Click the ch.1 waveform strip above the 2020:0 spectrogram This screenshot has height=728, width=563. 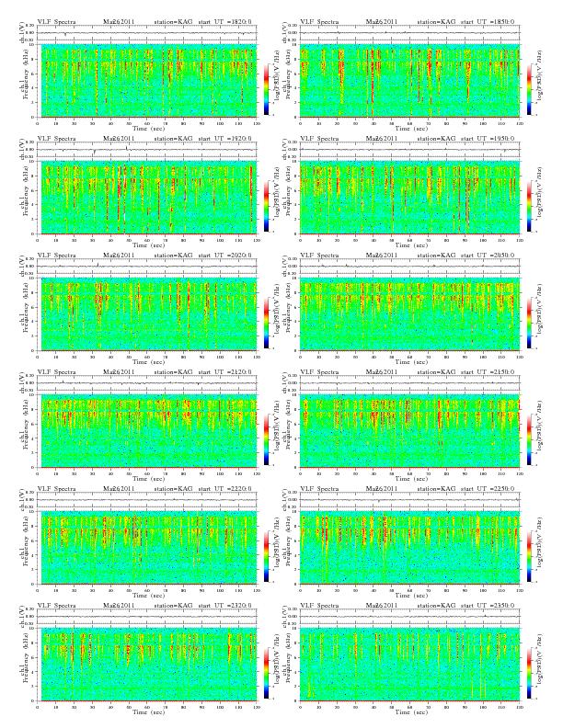(x=147, y=267)
